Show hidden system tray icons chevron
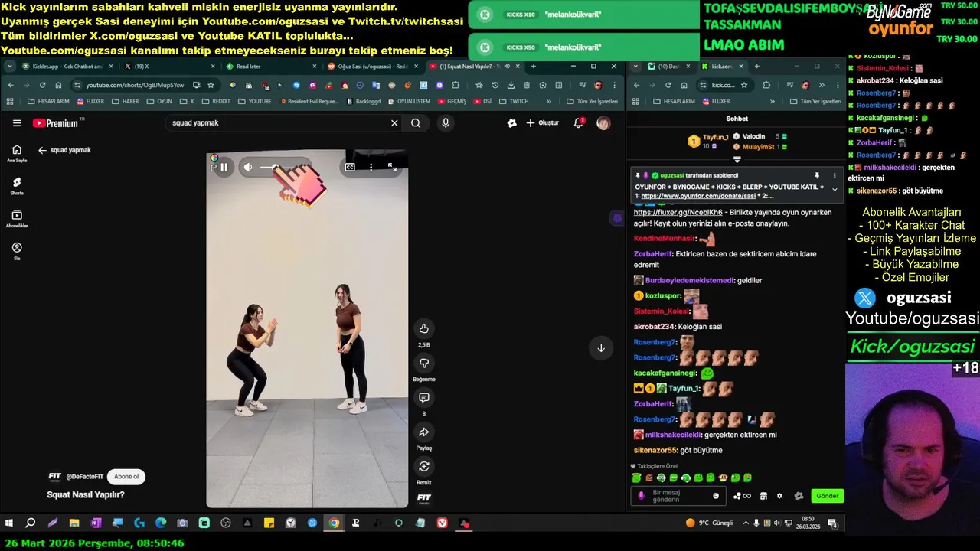980x551 pixels. point(745,523)
